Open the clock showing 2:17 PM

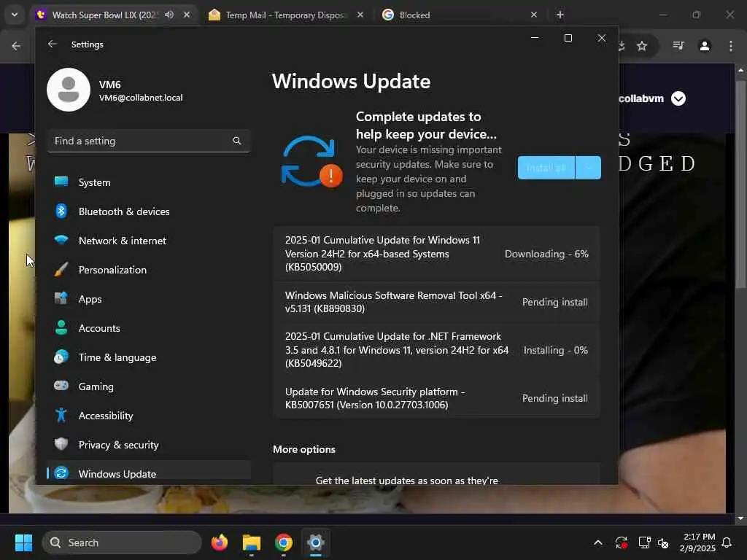(x=697, y=542)
